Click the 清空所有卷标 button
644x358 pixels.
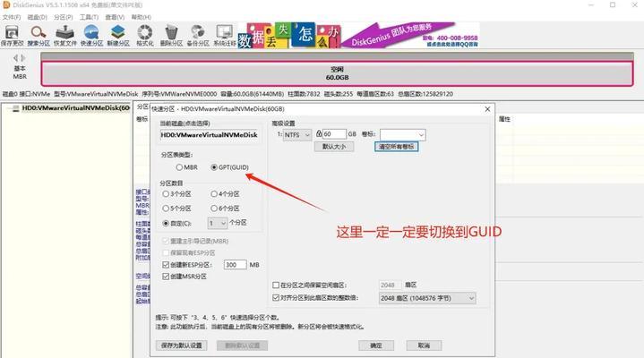[x=396, y=147]
